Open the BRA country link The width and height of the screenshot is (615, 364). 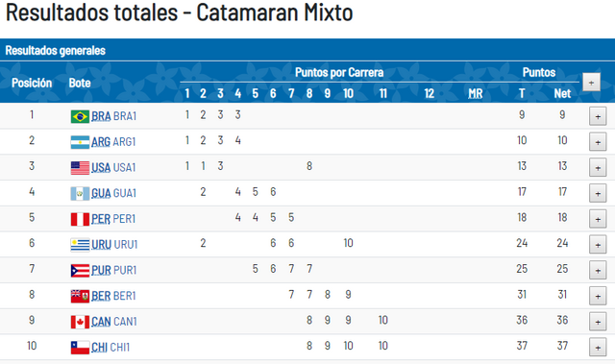pos(101,116)
